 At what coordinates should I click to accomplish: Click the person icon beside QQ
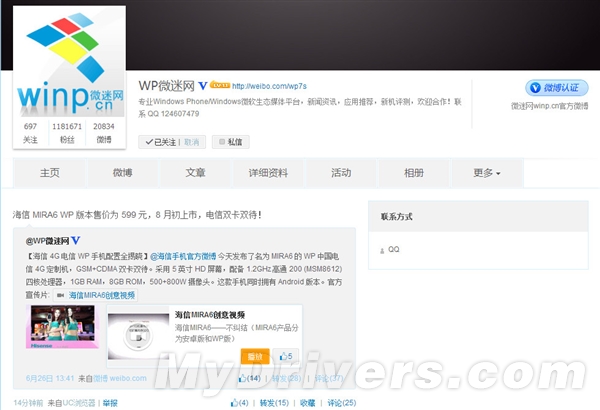(x=382, y=251)
